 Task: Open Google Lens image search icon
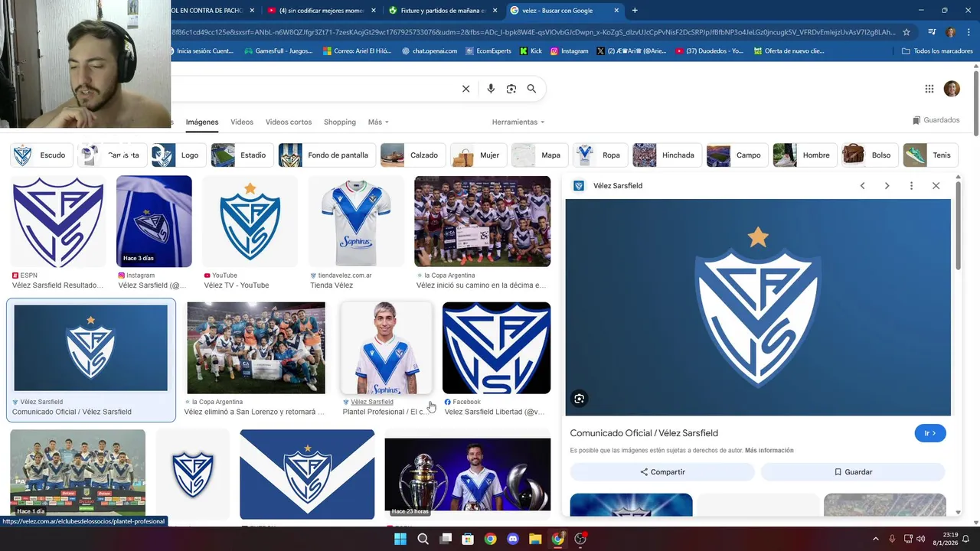point(511,89)
